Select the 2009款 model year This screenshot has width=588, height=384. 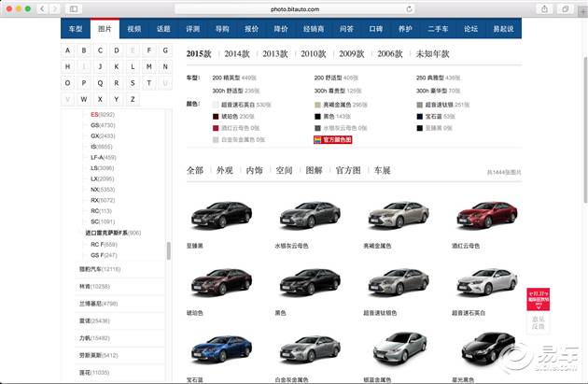pyautogui.click(x=352, y=54)
